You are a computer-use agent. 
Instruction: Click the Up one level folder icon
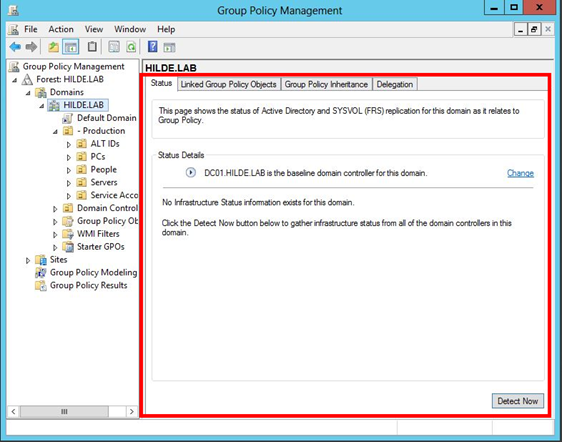(53, 47)
